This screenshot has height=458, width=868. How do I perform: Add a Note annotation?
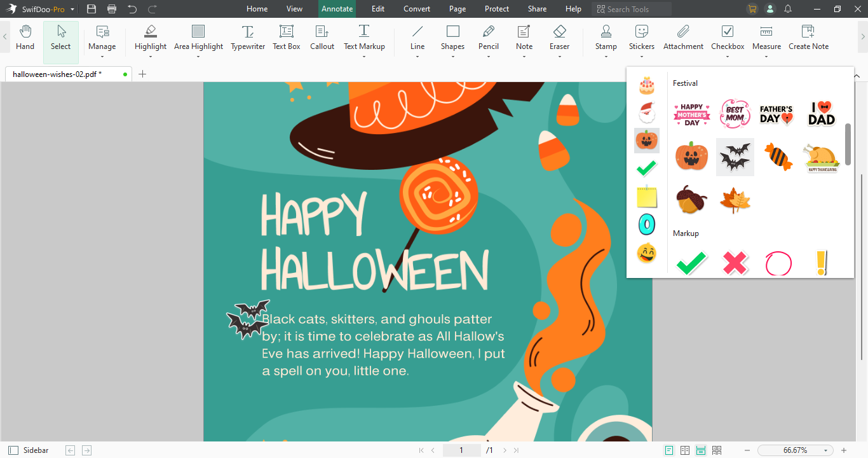tap(524, 38)
